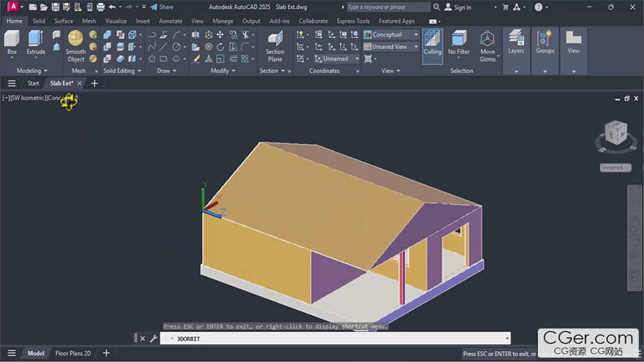Click the Smooth Object mesh button
644x362 pixels.
tap(75, 46)
